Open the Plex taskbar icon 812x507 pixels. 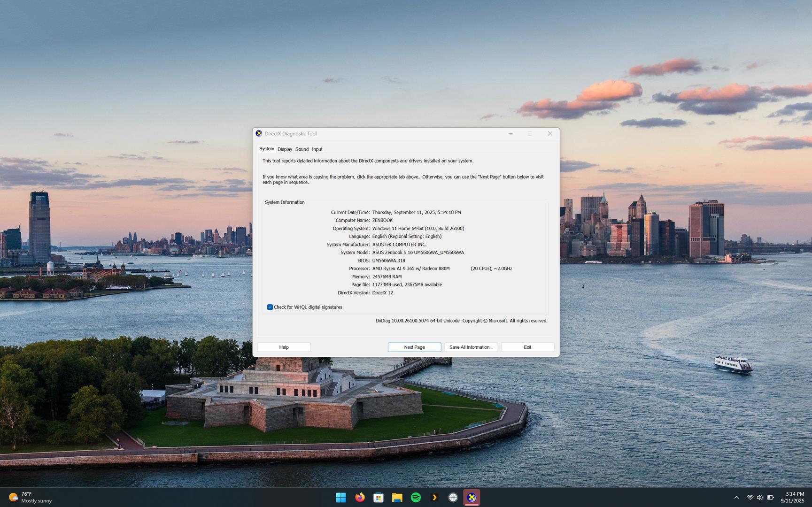(434, 498)
